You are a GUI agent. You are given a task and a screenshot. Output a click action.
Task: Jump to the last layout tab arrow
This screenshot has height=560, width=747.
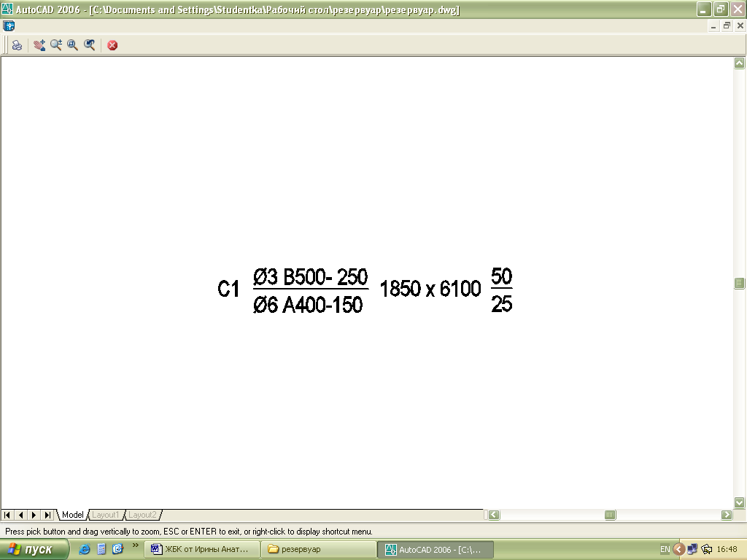tap(47, 515)
